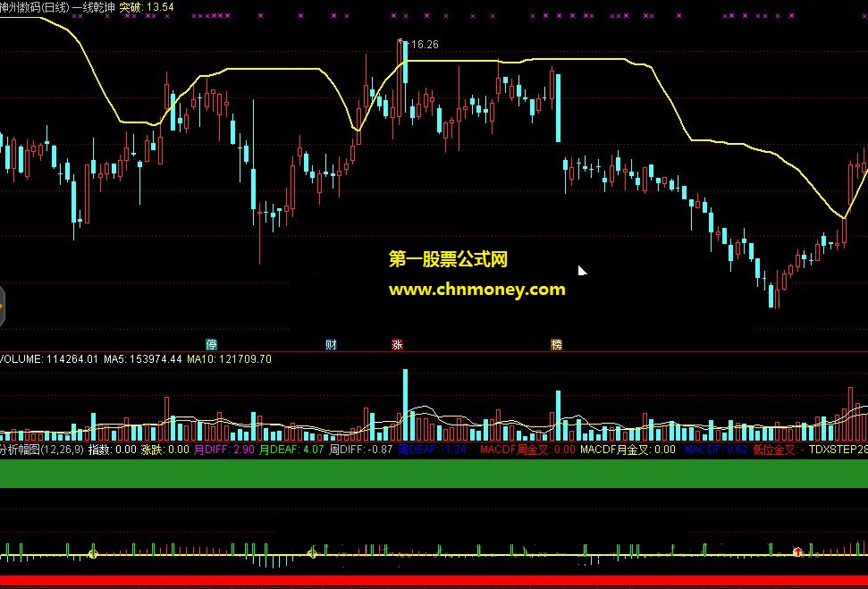Click the 榜 ranking list marker icon

click(x=556, y=345)
